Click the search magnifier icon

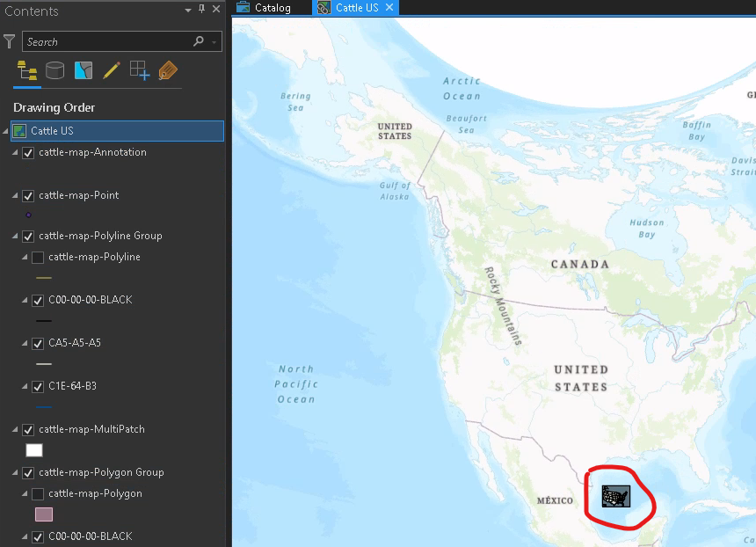coord(198,41)
